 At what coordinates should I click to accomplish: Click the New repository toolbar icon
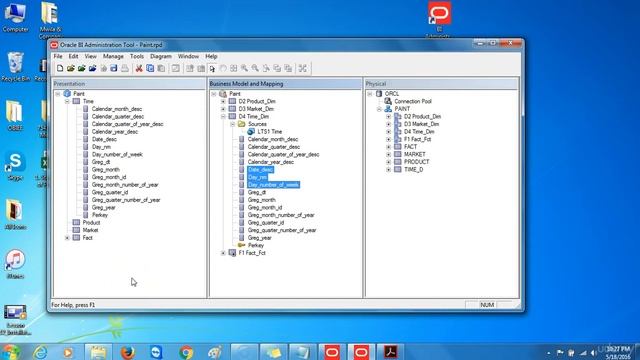[60, 68]
